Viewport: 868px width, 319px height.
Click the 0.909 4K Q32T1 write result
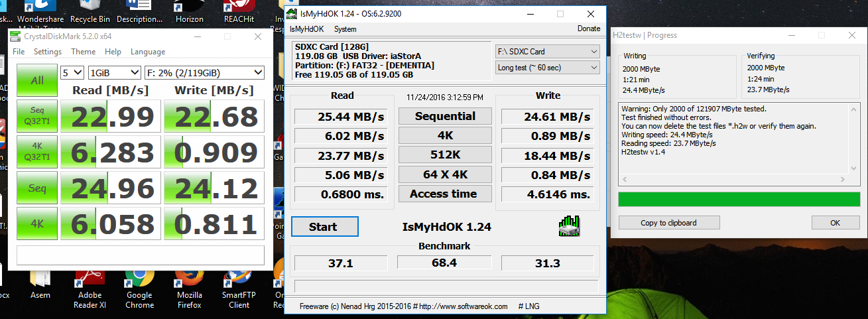pos(214,152)
